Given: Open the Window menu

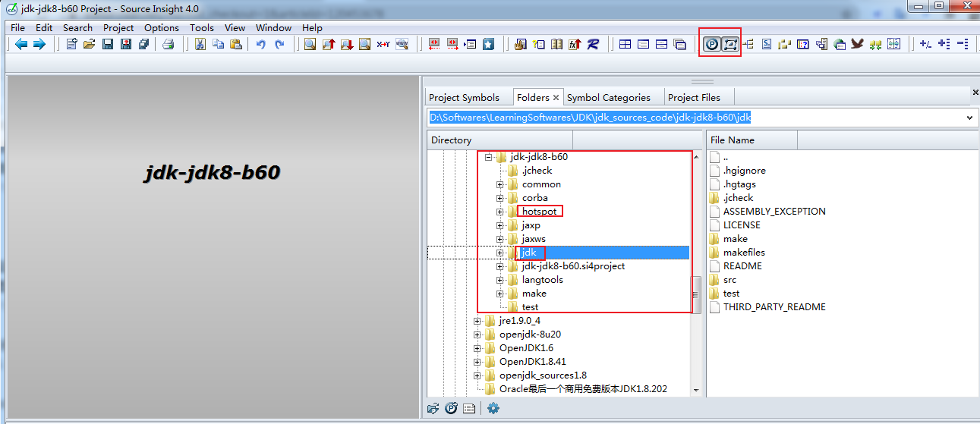Looking at the screenshot, I should click(273, 27).
